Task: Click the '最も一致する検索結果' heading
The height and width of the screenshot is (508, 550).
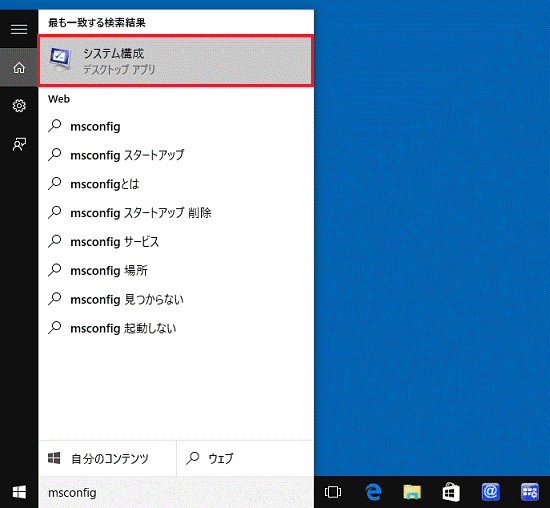Action: point(97,23)
